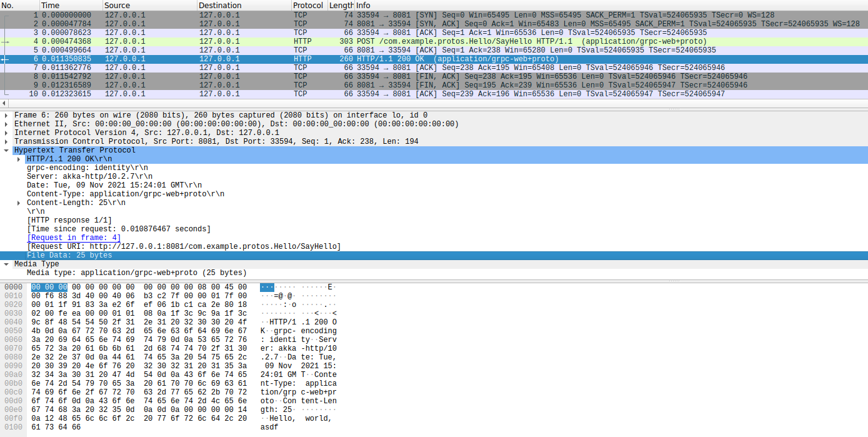The height and width of the screenshot is (437, 868).
Task: Select packet 2 SYN, ACK row
Action: point(434,23)
